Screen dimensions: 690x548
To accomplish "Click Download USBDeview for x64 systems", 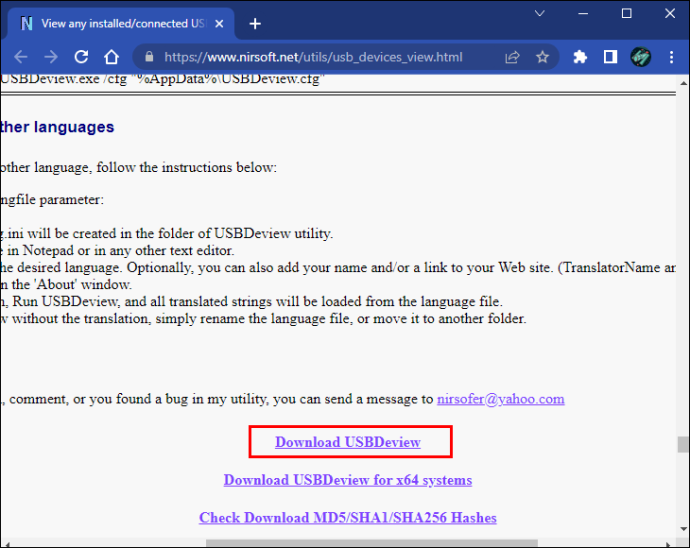I will [x=348, y=480].
